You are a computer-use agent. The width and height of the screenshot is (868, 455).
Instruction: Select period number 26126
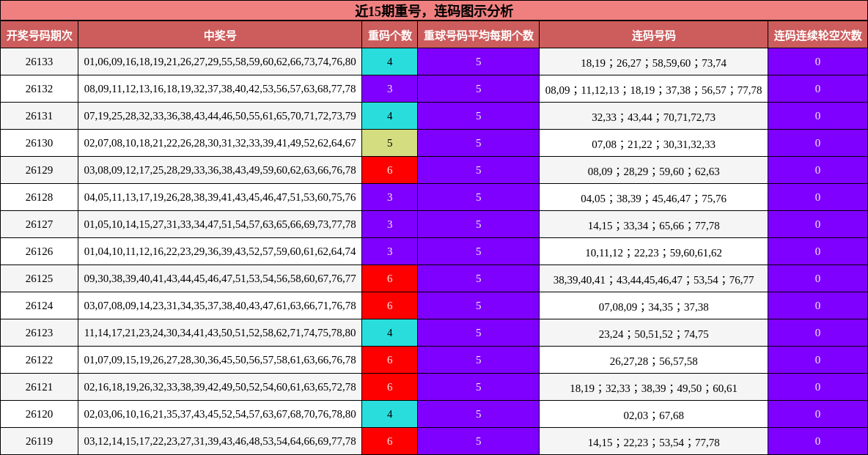click(40, 251)
